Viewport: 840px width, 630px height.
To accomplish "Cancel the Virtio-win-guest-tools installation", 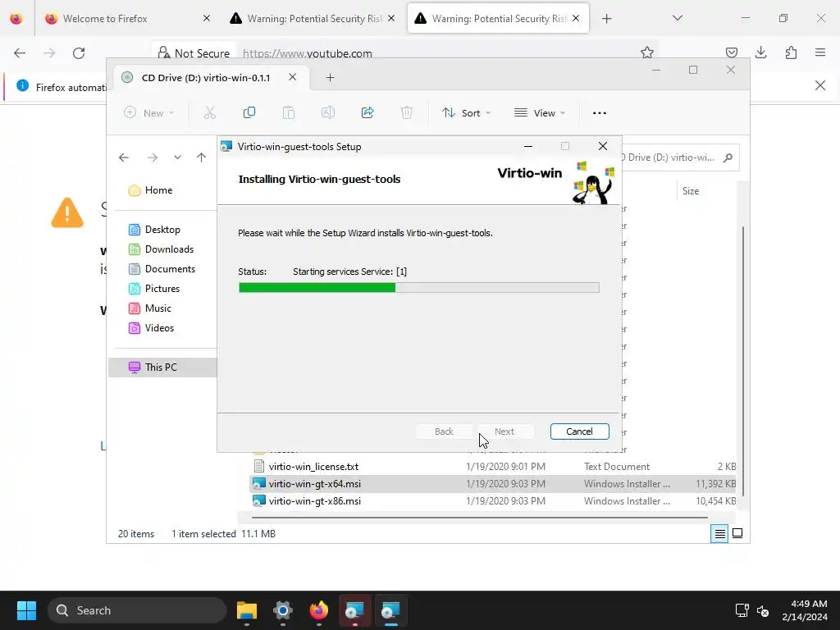I will pos(579,431).
